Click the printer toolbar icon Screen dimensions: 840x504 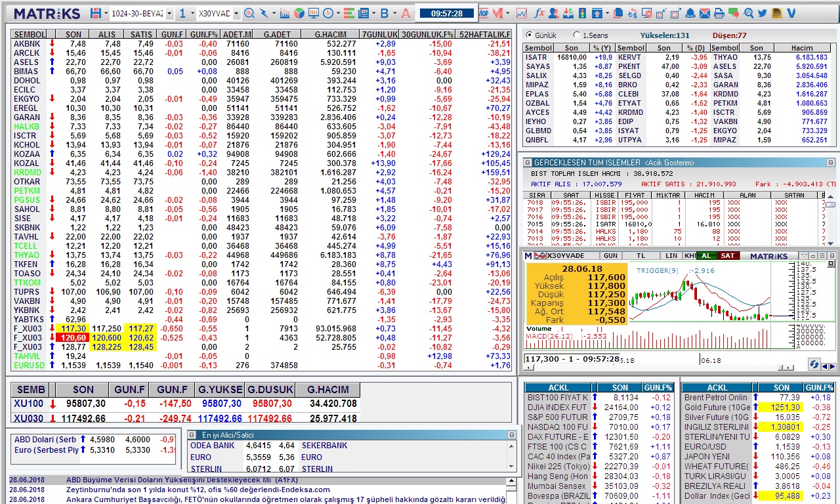(719, 13)
